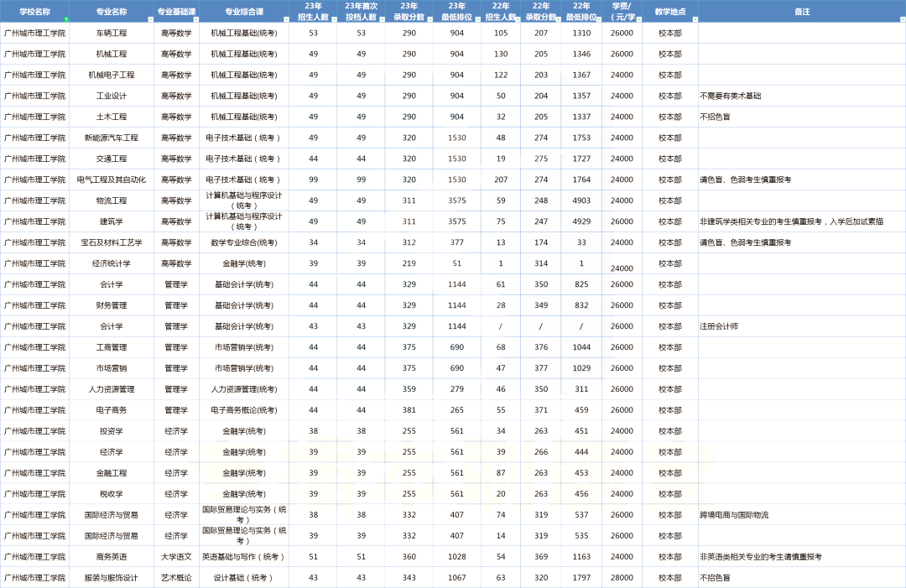This screenshot has height=588, width=906.
Task: Select the 1764 ranking value
Action: click(x=581, y=180)
